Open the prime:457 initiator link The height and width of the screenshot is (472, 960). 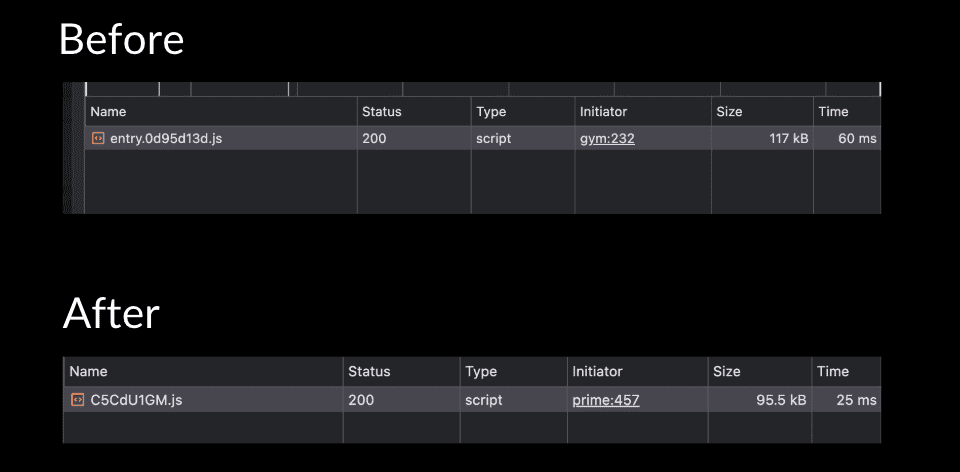point(606,400)
